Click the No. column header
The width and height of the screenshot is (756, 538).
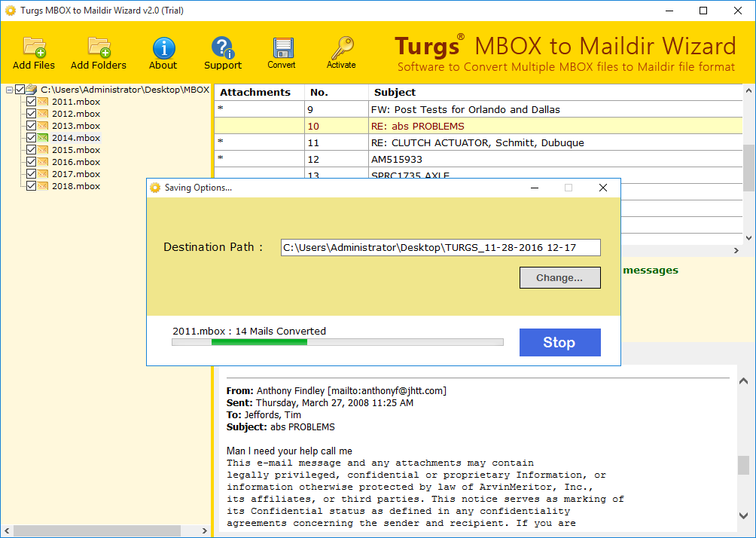(x=337, y=92)
